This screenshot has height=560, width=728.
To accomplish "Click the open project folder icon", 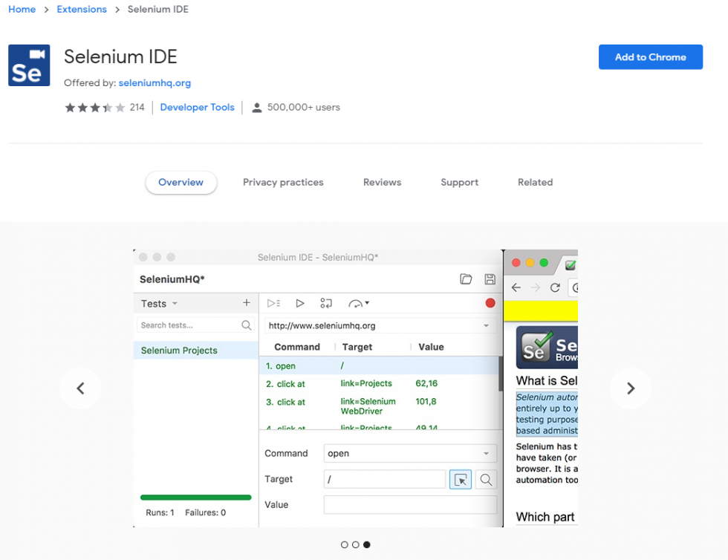I will coord(466,279).
